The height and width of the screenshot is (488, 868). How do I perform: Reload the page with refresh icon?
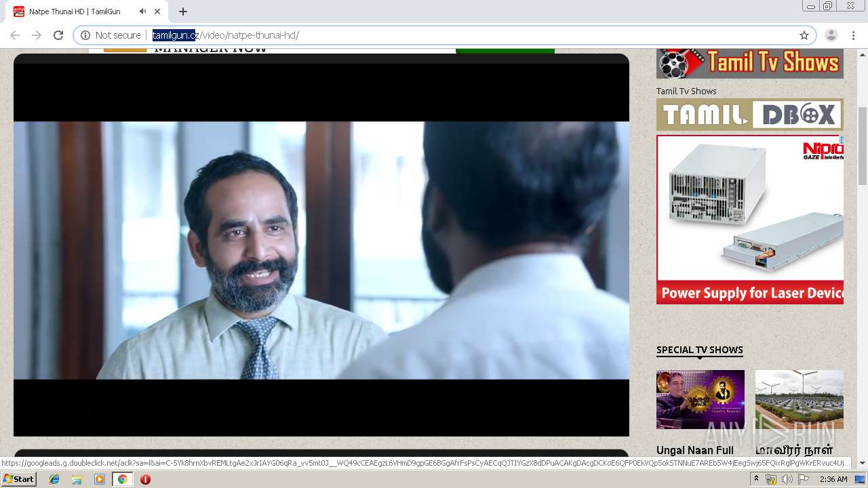[x=58, y=35]
